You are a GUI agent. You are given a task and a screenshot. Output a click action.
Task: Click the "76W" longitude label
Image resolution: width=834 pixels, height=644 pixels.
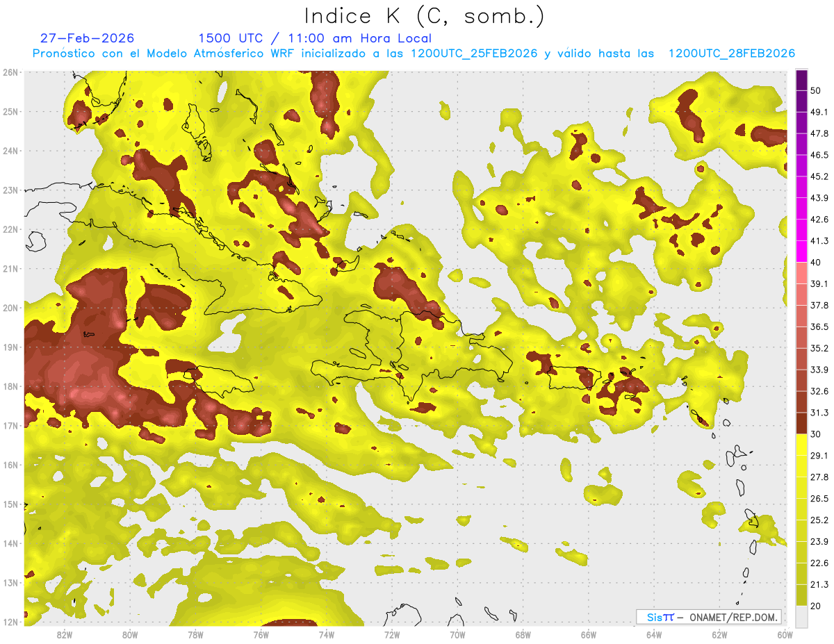click(261, 634)
